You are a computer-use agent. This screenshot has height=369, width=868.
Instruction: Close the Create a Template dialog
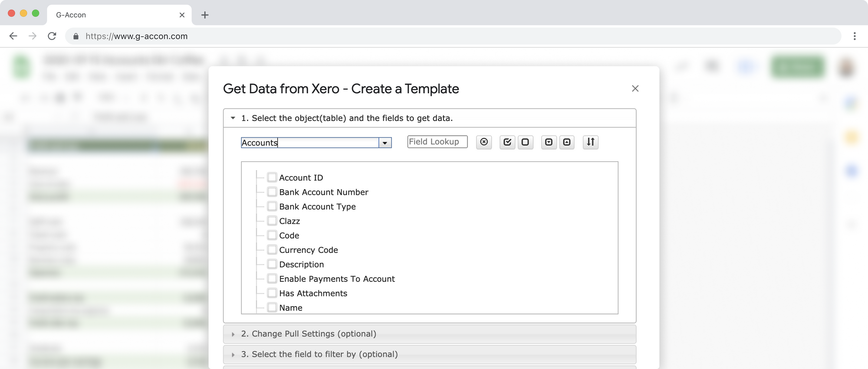(635, 88)
